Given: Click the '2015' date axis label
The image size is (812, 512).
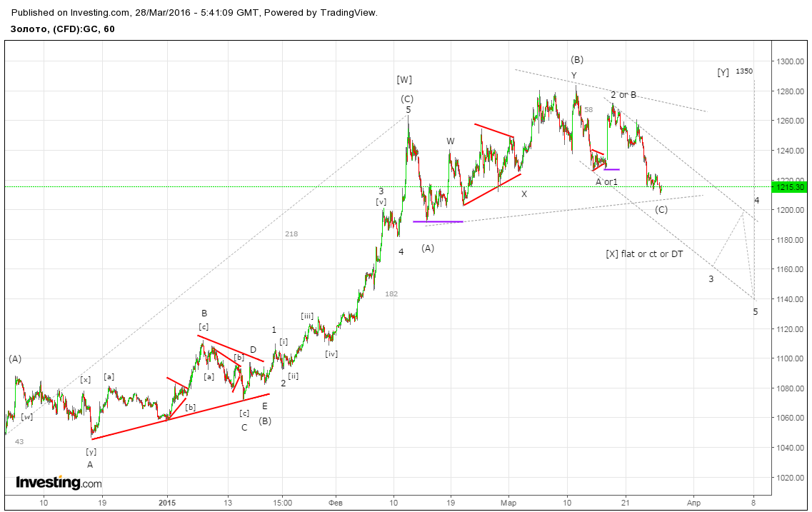Looking at the screenshot, I should [167, 503].
